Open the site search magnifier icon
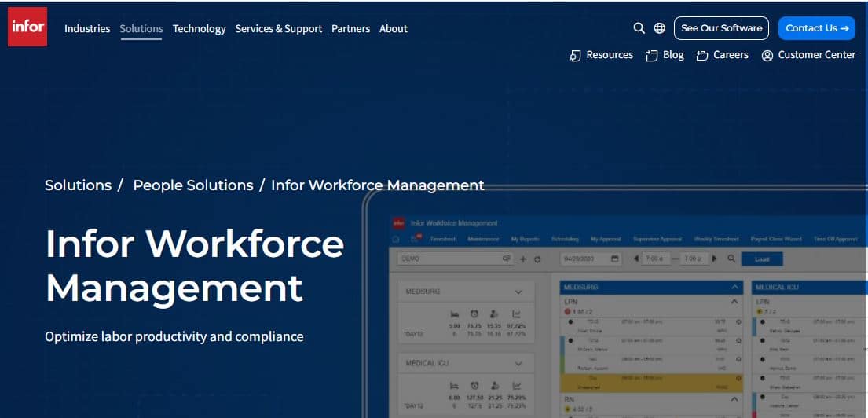 click(x=639, y=28)
